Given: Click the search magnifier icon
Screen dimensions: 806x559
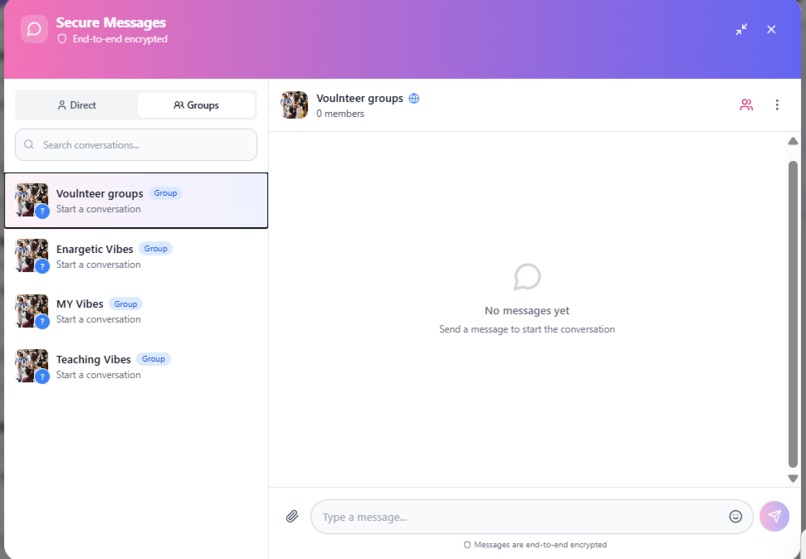Looking at the screenshot, I should pos(29,145).
